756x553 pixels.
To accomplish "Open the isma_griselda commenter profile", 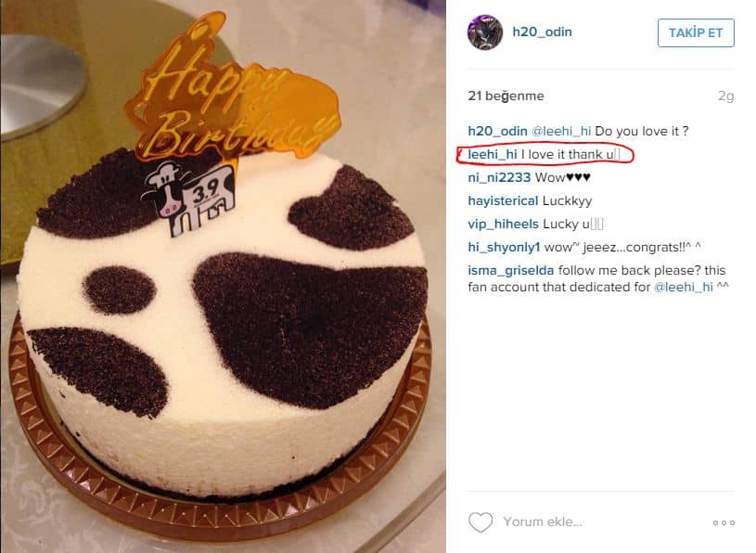I will pos(510,270).
